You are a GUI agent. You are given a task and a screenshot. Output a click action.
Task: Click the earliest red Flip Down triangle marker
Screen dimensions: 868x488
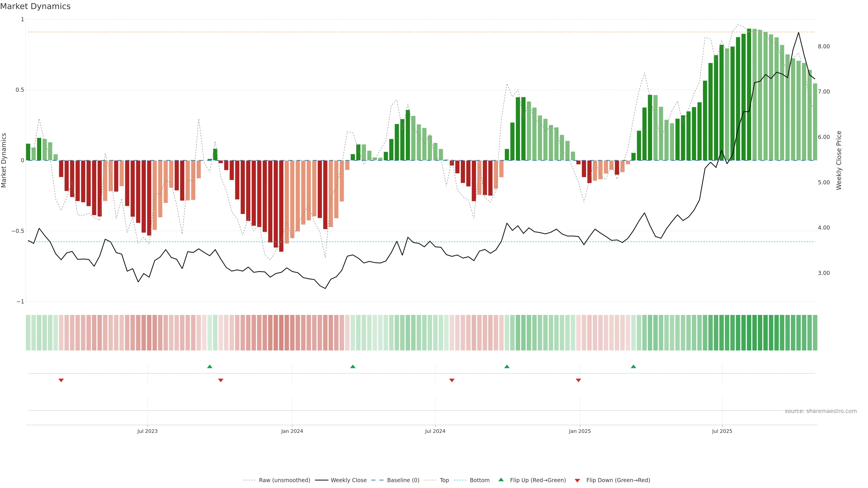pyautogui.click(x=61, y=380)
